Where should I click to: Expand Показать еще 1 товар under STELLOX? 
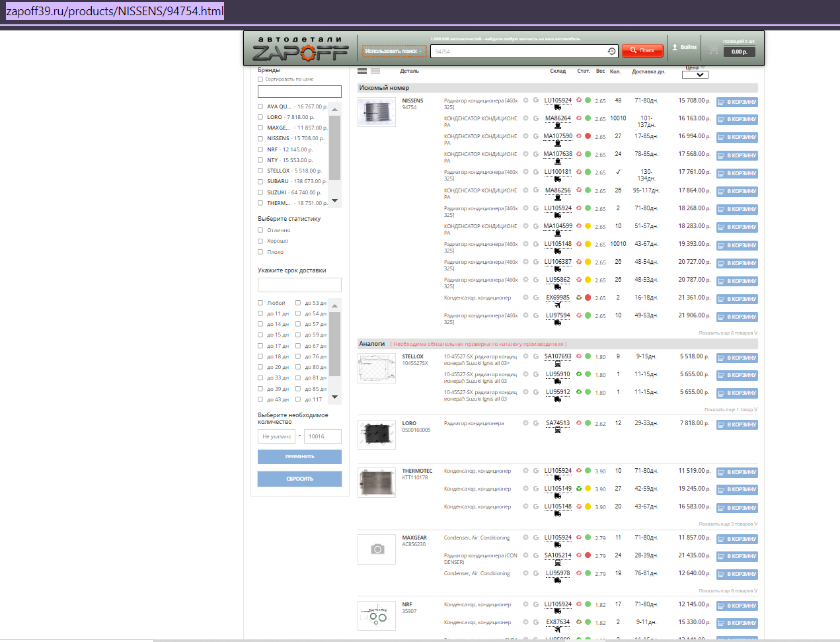[x=730, y=410]
